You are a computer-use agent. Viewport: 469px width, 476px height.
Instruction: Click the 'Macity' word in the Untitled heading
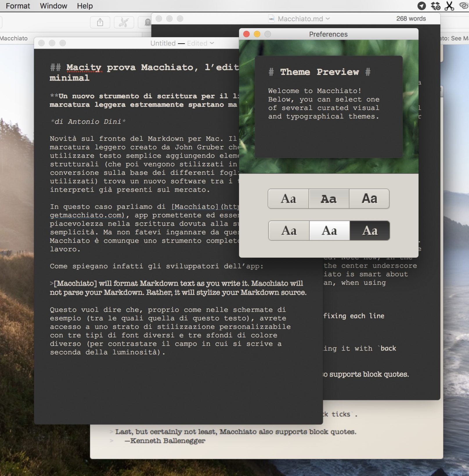84,67
